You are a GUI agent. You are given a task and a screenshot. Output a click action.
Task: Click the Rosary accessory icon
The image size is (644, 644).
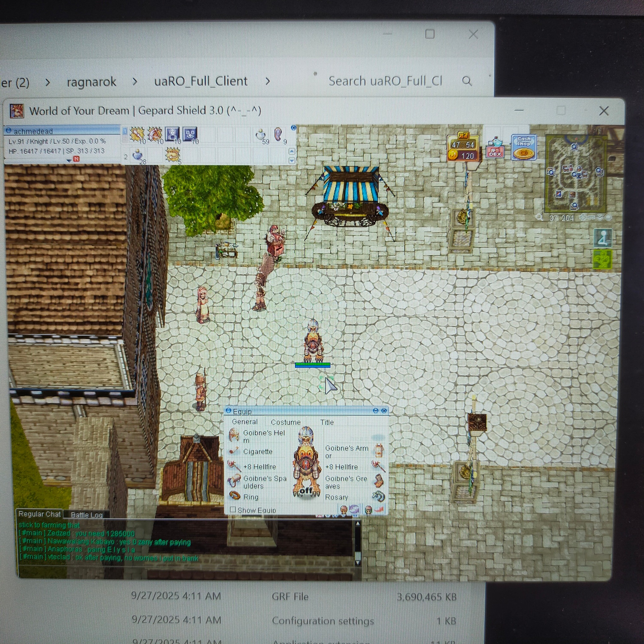tap(378, 496)
